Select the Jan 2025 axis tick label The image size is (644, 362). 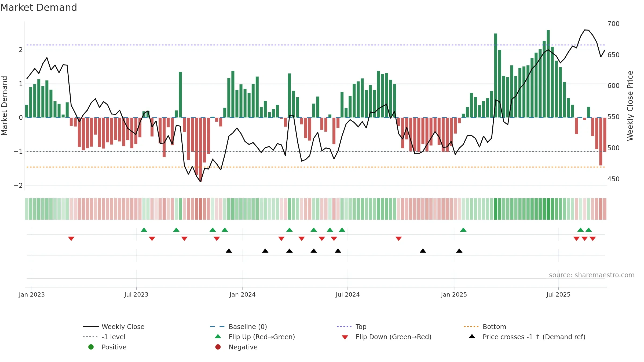tap(454, 294)
